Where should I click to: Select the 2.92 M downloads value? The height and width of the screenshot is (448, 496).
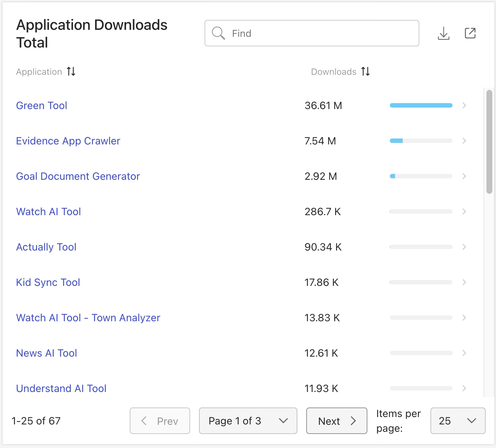coord(321,176)
